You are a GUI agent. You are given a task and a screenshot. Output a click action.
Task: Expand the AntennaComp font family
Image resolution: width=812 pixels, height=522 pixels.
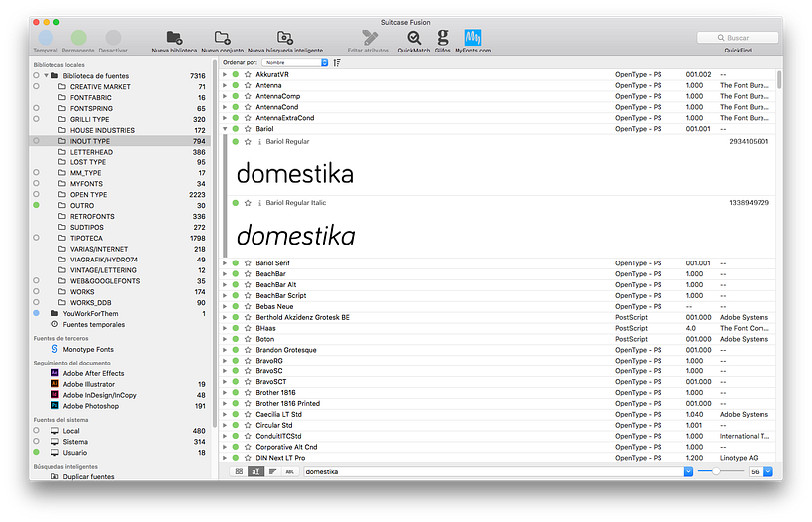click(225, 96)
